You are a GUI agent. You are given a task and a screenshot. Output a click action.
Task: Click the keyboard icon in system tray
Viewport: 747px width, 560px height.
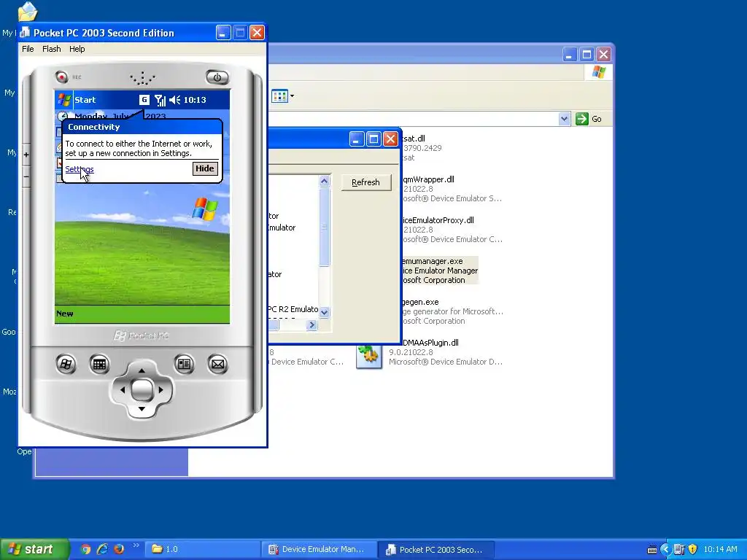652,550
